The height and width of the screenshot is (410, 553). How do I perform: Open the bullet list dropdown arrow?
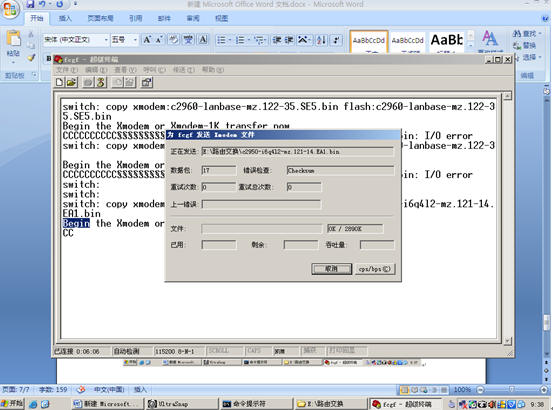230,40
